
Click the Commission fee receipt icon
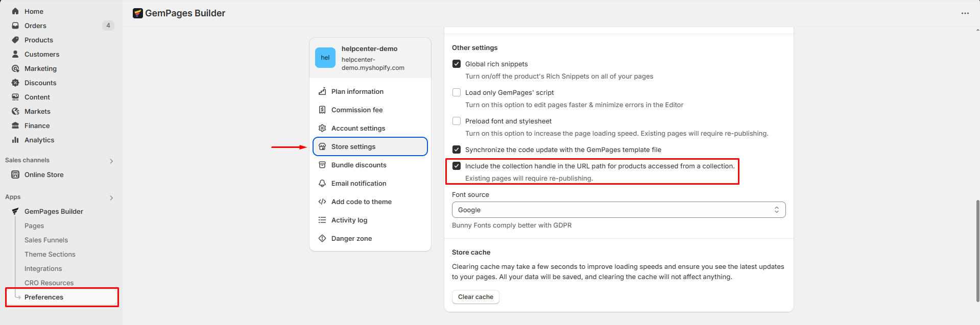pyautogui.click(x=322, y=110)
